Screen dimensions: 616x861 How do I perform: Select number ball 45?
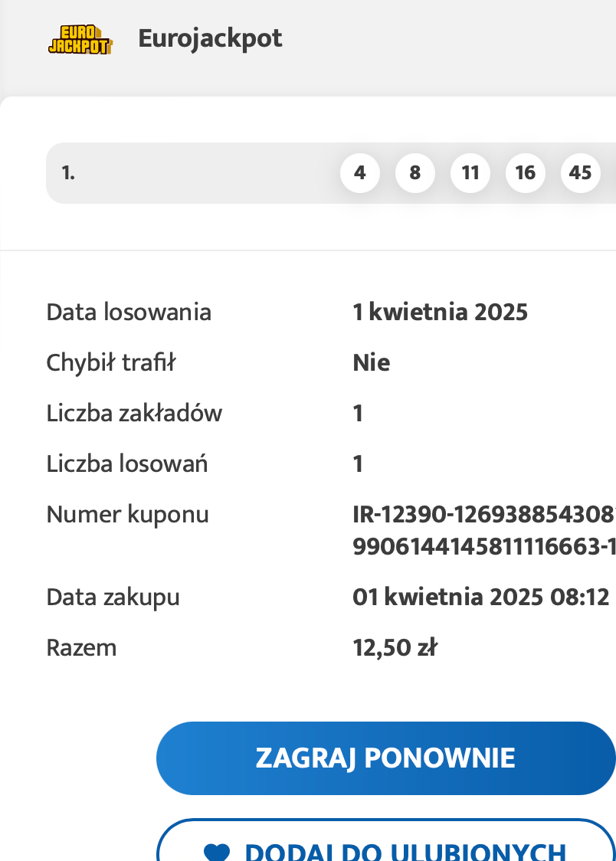tap(581, 173)
